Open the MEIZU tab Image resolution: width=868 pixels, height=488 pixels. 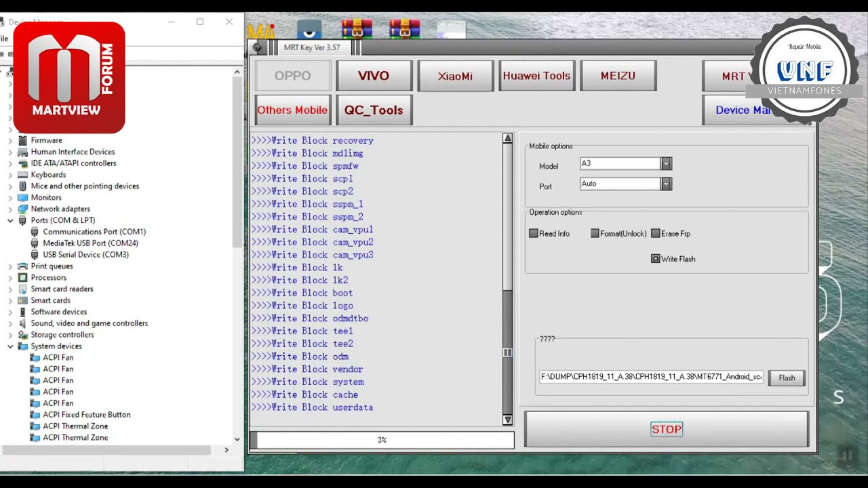(x=618, y=76)
